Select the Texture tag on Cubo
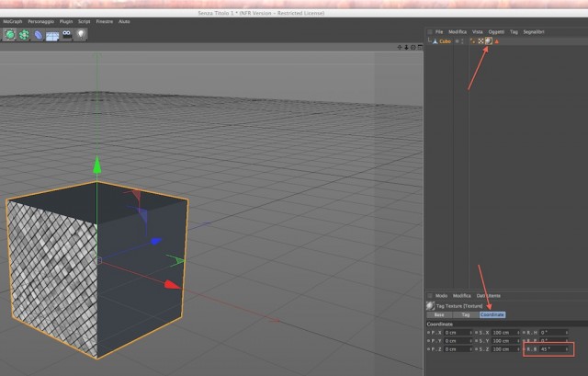Viewport: 588px width, 376px height. [x=489, y=40]
